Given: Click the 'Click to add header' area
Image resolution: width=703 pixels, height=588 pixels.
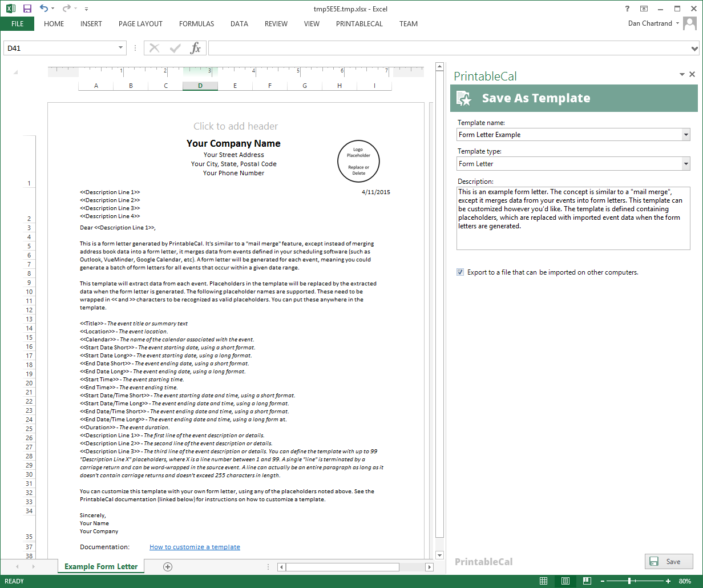Looking at the screenshot, I should [236, 126].
